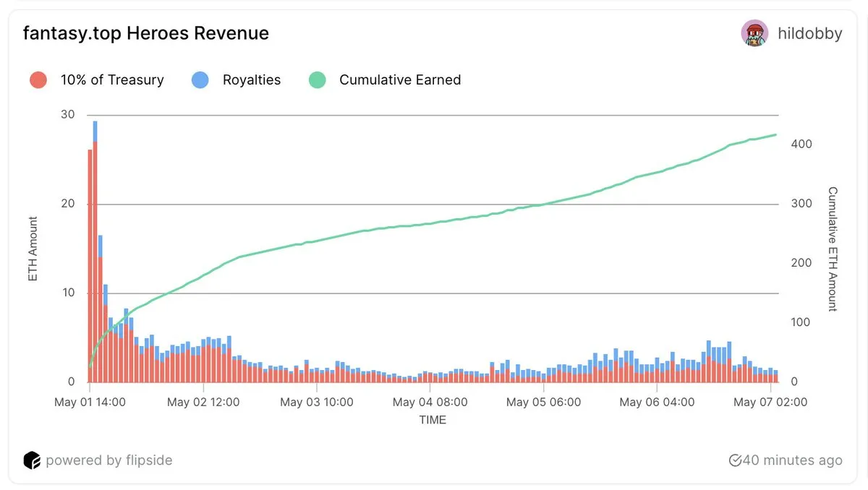Image resolution: width=868 pixels, height=490 pixels.
Task: Toggle the Royalties series label
Action: [251, 80]
